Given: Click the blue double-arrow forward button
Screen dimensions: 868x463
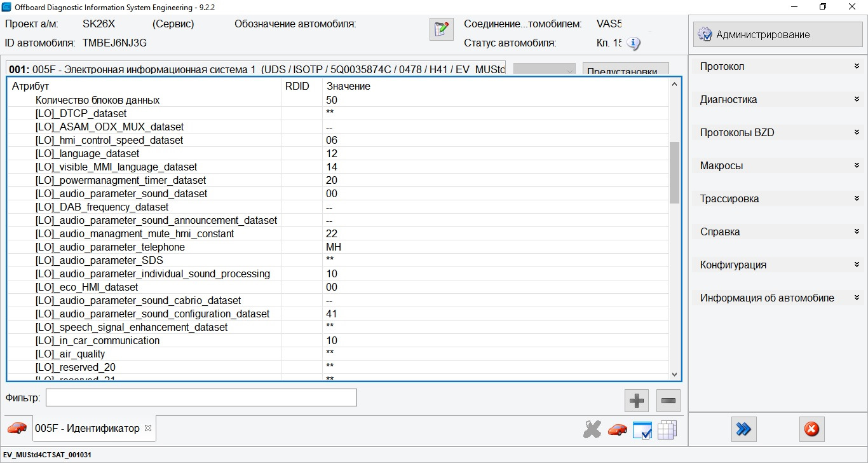Looking at the screenshot, I should pyautogui.click(x=743, y=429).
